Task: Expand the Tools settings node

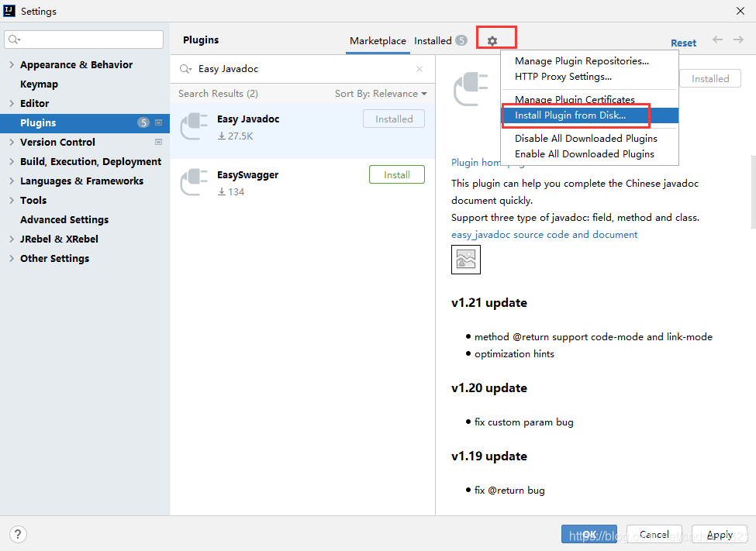Action: pos(12,200)
